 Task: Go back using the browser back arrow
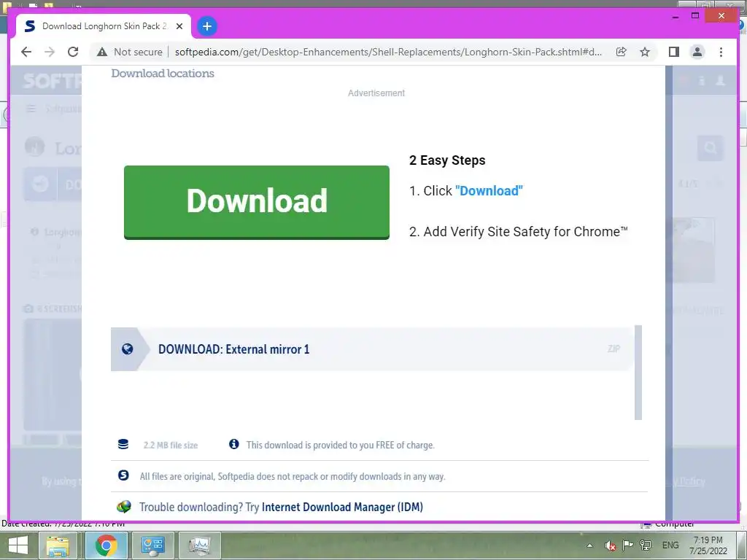26,52
